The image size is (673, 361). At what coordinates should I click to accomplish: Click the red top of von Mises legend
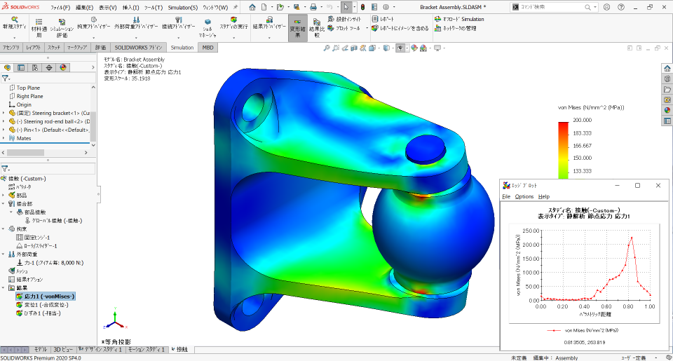click(563, 125)
